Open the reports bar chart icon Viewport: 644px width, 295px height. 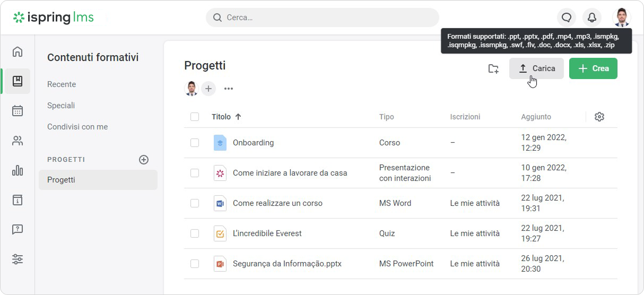(18, 170)
